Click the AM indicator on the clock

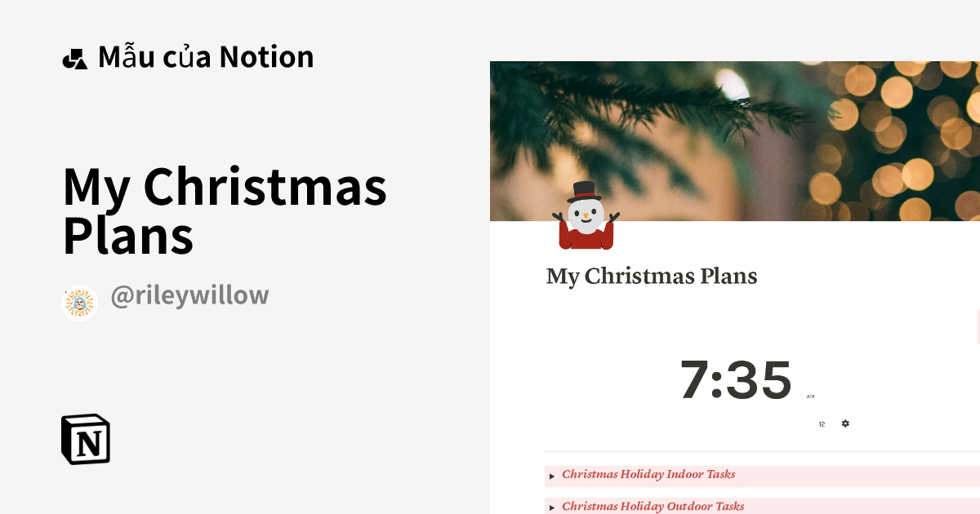coord(810,396)
